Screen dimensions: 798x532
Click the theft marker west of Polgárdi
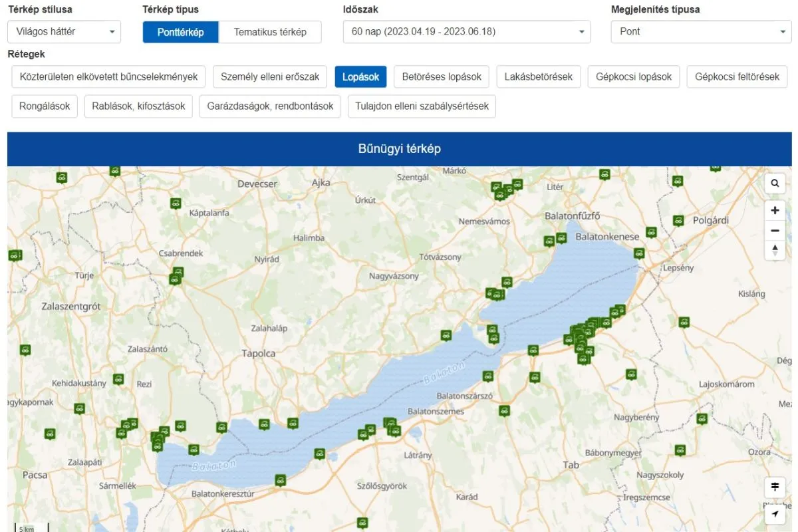point(678,220)
